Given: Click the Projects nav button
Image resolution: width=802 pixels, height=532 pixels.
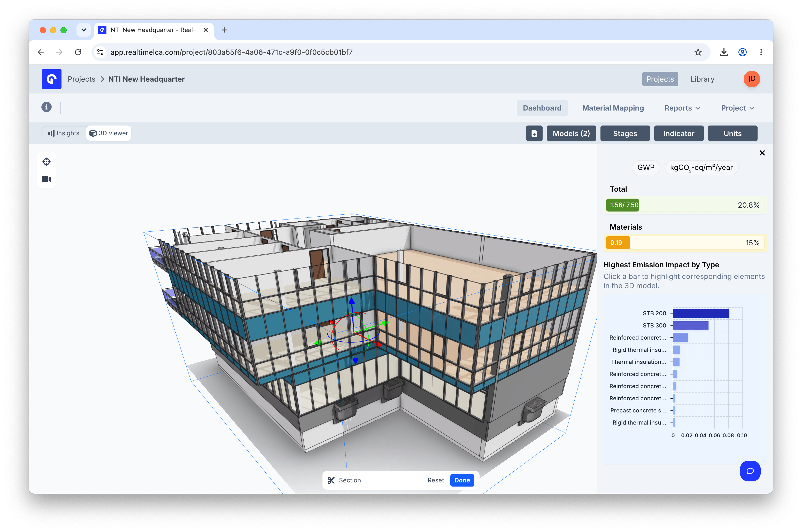Looking at the screenshot, I should point(660,79).
